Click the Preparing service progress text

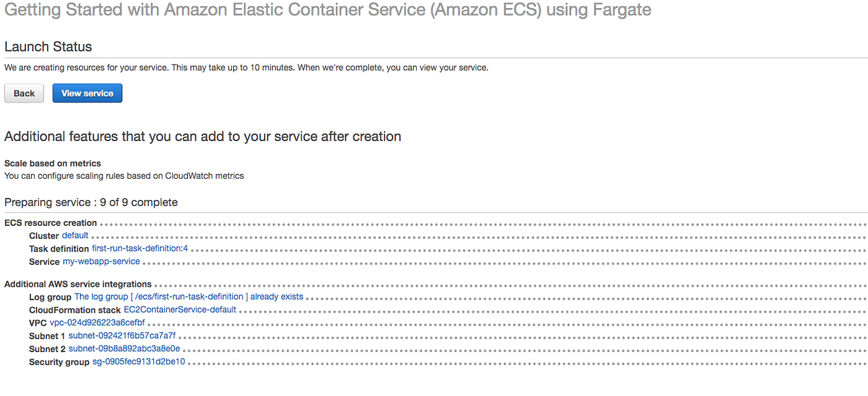pyautogui.click(x=91, y=202)
